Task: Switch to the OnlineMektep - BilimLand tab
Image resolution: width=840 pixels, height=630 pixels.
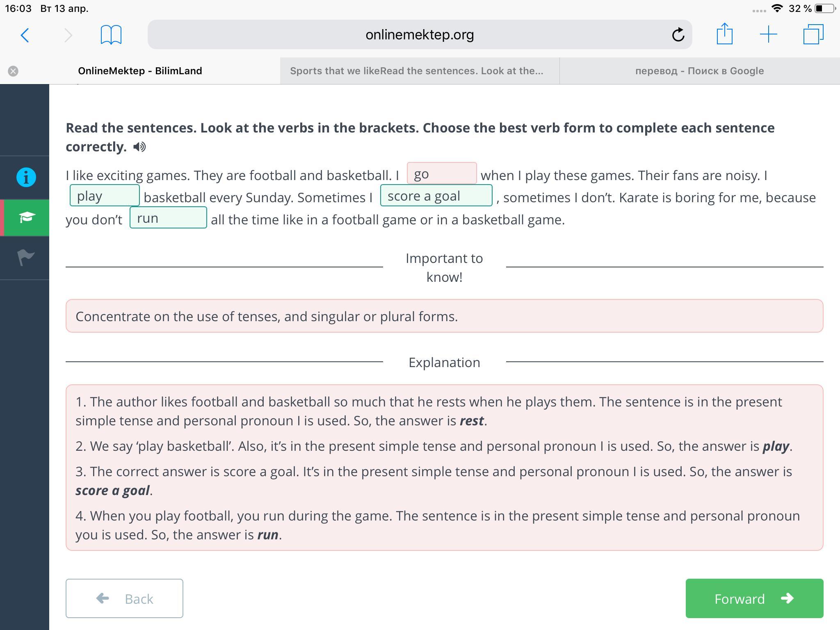Action: tap(140, 71)
